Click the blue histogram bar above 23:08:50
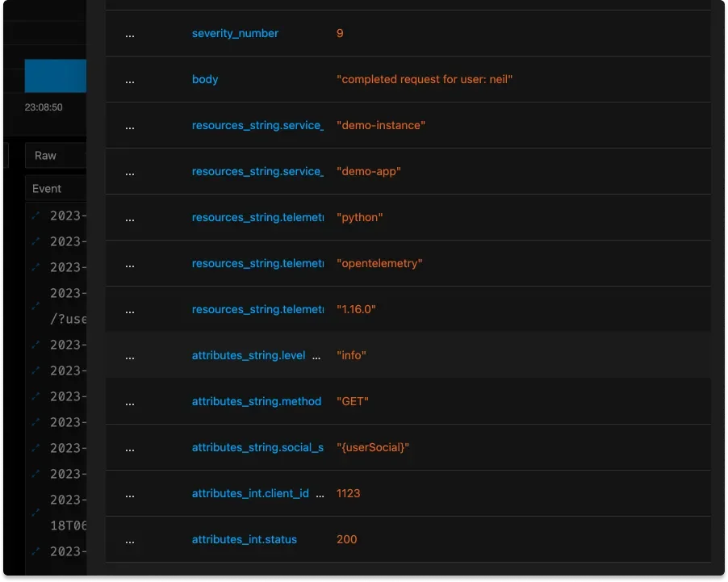728x582 pixels. click(55, 76)
